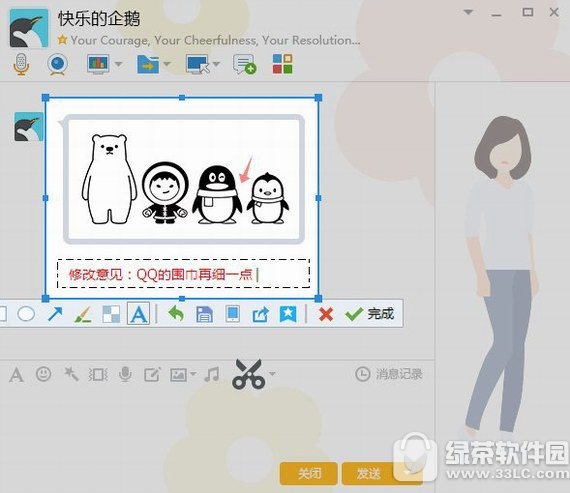Click the music note icon

tap(212, 374)
